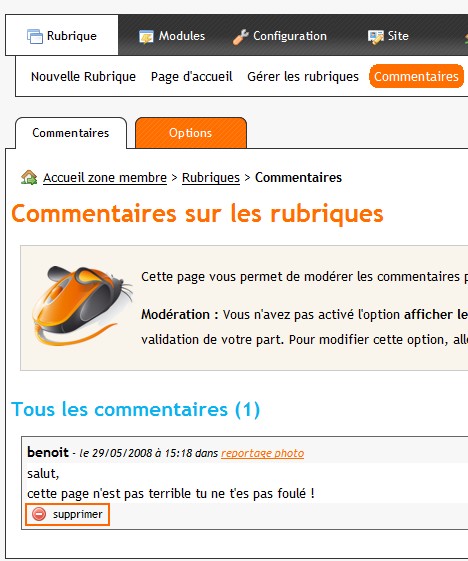Image resolution: width=468 pixels, height=561 pixels.
Task: Click the orange mouse illustration
Action: click(x=82, y=306)
